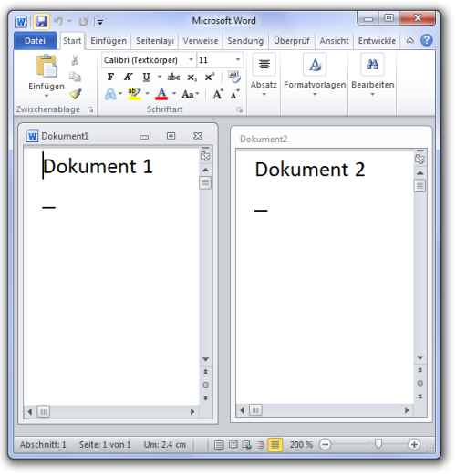Open the Absatz paragraph group button
Image resolution: width=456 pixels, height=476 pixels.
point(264,76)
